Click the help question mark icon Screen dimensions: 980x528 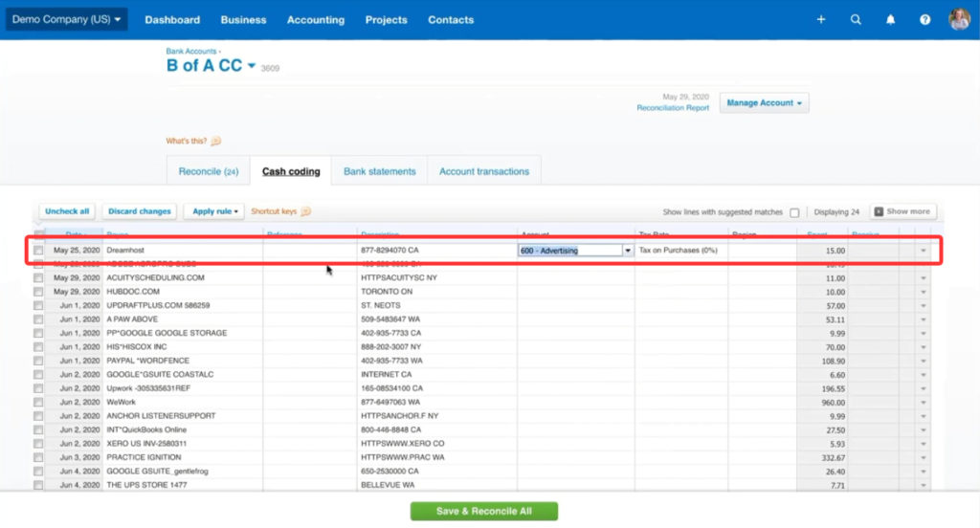(924, 19)
